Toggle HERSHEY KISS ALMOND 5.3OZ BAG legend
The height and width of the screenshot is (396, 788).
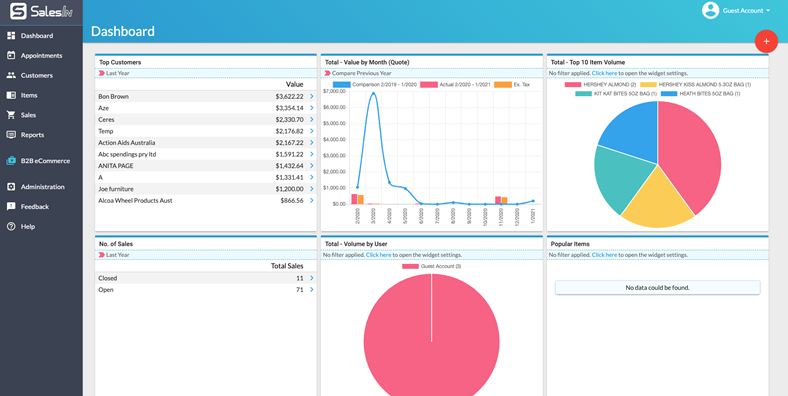(696, 85)
